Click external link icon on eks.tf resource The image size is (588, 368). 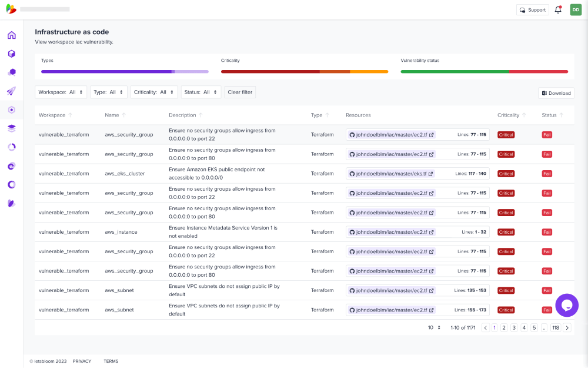(x=430, y=174)
